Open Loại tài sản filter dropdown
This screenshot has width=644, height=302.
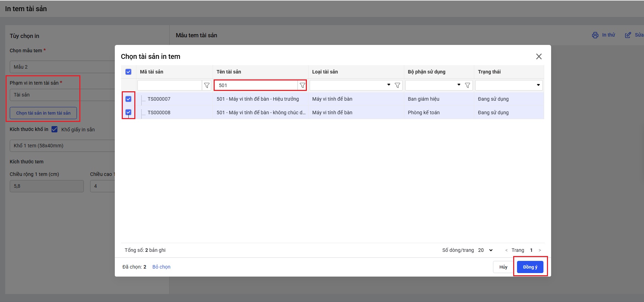click(389, 85)
